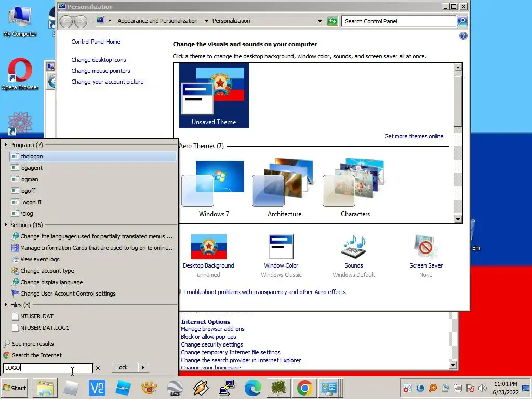This screenshot has width=532, height=399.
Task: Select logman program result
Action: [x=94, y=179]
